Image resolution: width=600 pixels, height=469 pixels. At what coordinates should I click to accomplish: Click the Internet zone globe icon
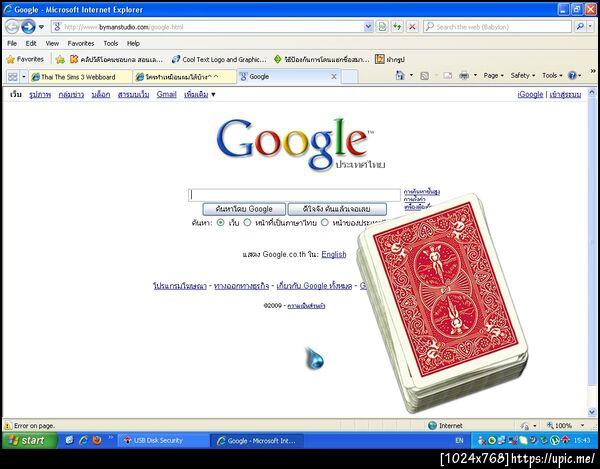[432, 425]
